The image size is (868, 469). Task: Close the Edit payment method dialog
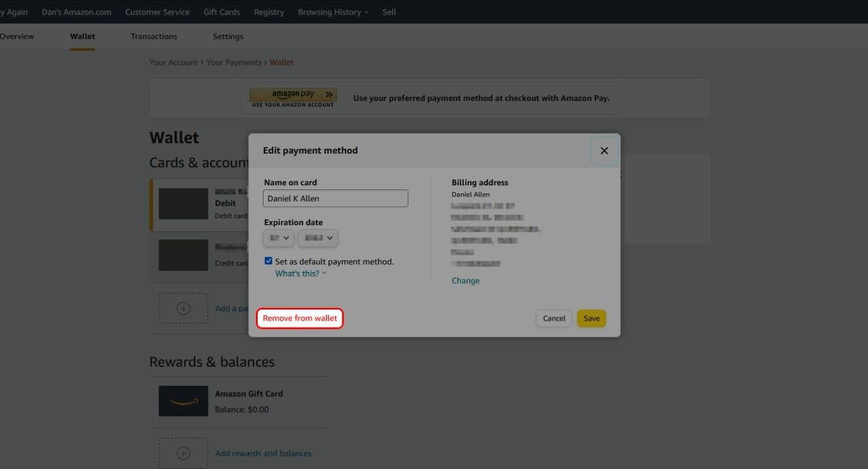(x=604, y=151)
